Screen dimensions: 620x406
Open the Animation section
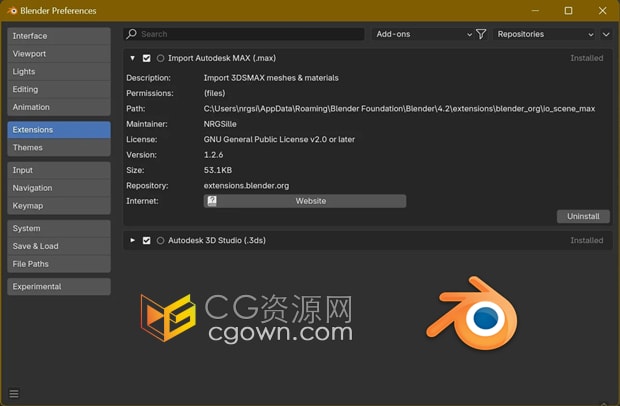click(x=59, y=107)
